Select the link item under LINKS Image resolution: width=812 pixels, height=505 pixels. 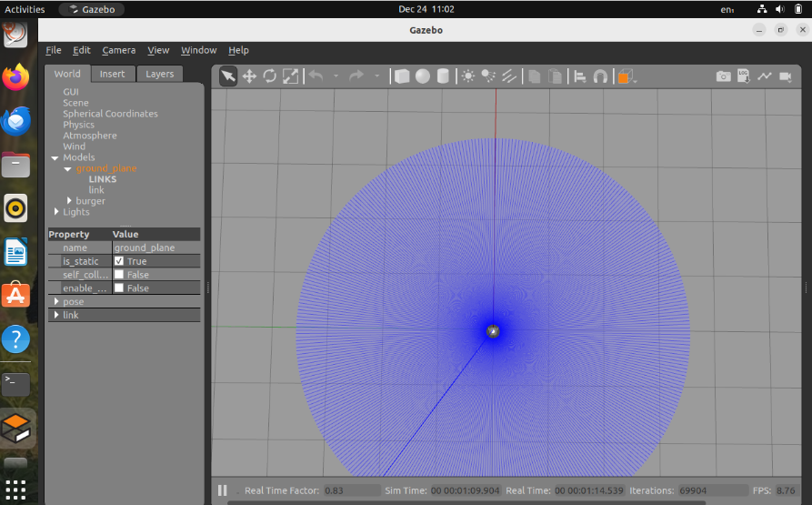click(x=96, y=189)
